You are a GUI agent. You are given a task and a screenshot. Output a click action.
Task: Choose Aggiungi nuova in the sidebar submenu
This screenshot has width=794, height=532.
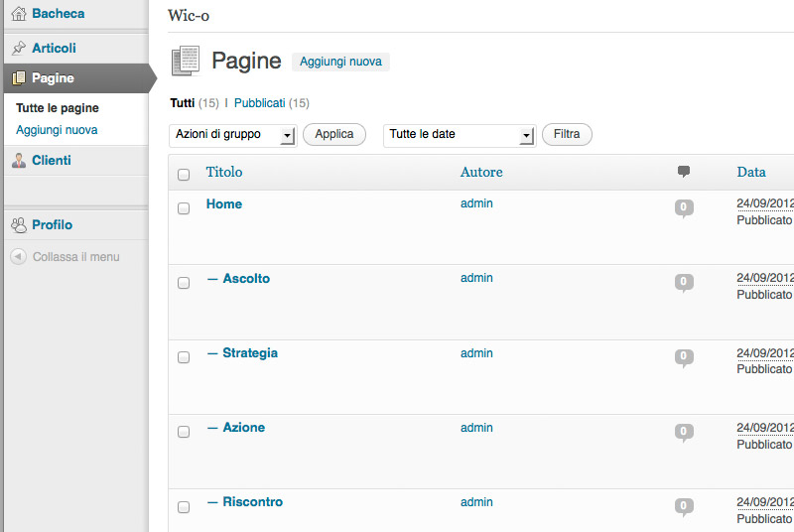(57, 130)
